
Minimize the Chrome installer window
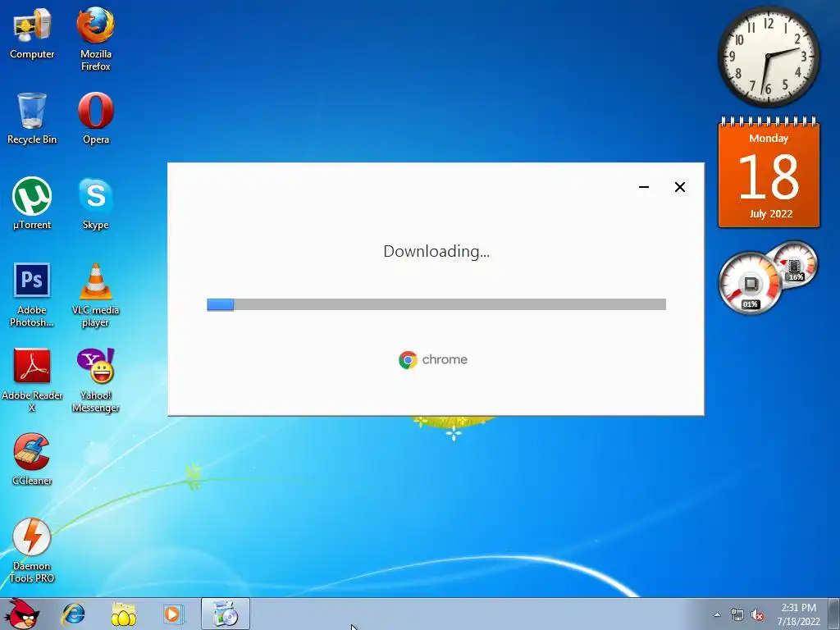click(644, 187)
